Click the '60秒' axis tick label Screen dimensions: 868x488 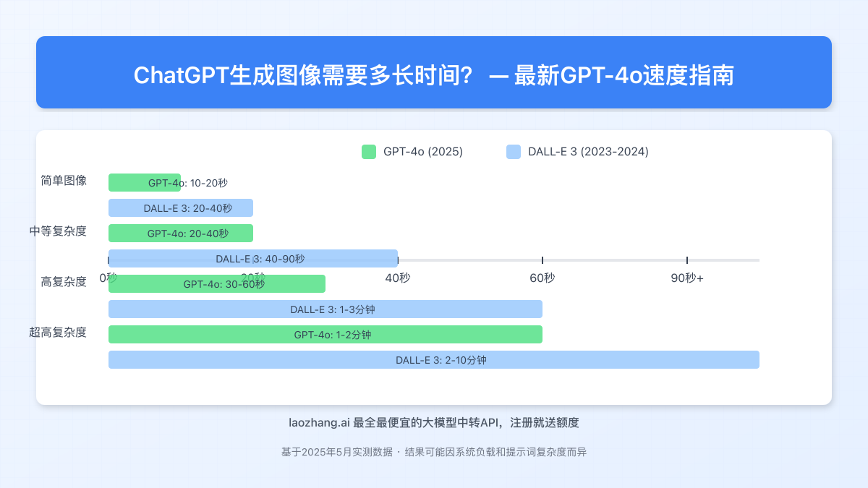[x=542, y=278]
